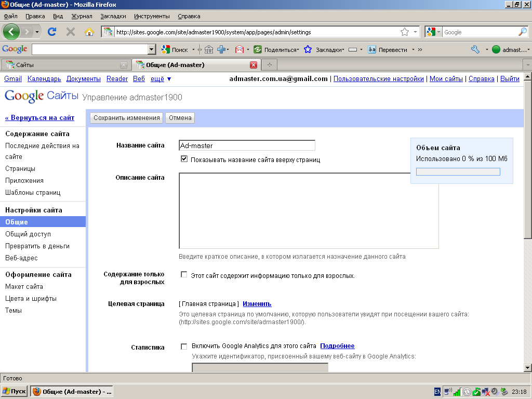
Task: Click the Перевести translate toolbar button
Action: coord(388,49)
